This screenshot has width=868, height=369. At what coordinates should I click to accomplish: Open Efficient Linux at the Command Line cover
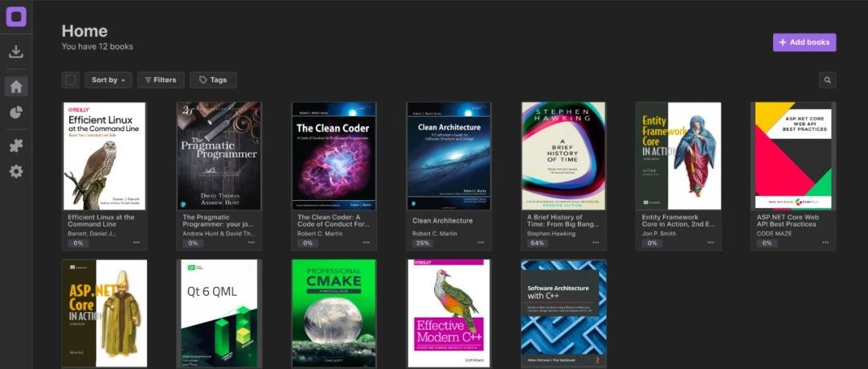tap(104, 156)
